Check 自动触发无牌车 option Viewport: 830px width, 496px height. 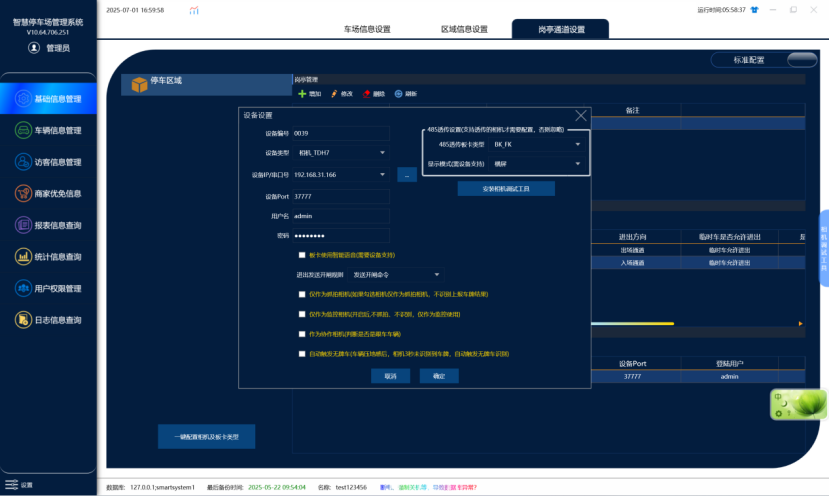point(302,354)
